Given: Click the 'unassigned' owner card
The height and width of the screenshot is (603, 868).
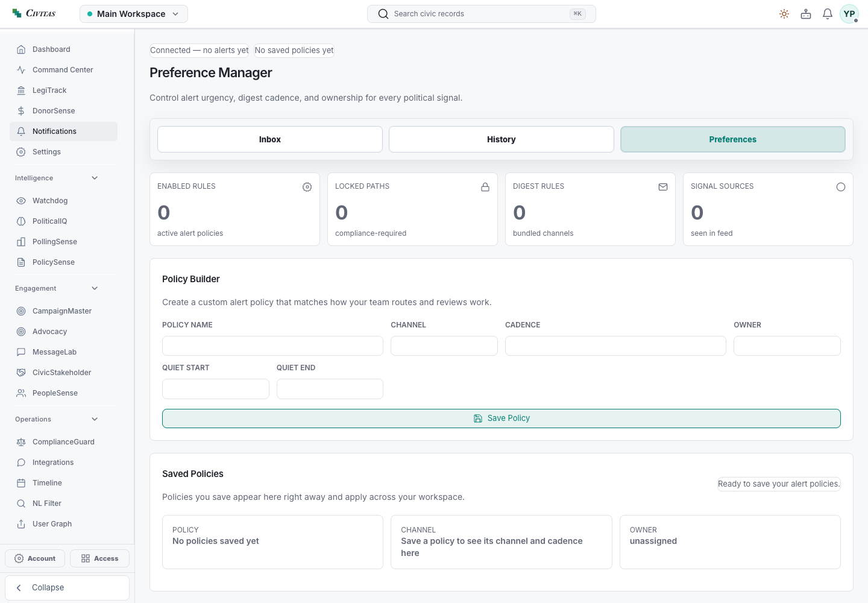Looking at the screenshot, I should click(730, 542).
